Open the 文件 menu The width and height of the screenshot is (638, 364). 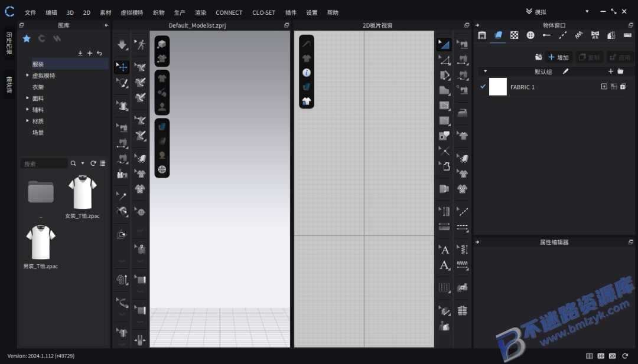tap(30, 12)
